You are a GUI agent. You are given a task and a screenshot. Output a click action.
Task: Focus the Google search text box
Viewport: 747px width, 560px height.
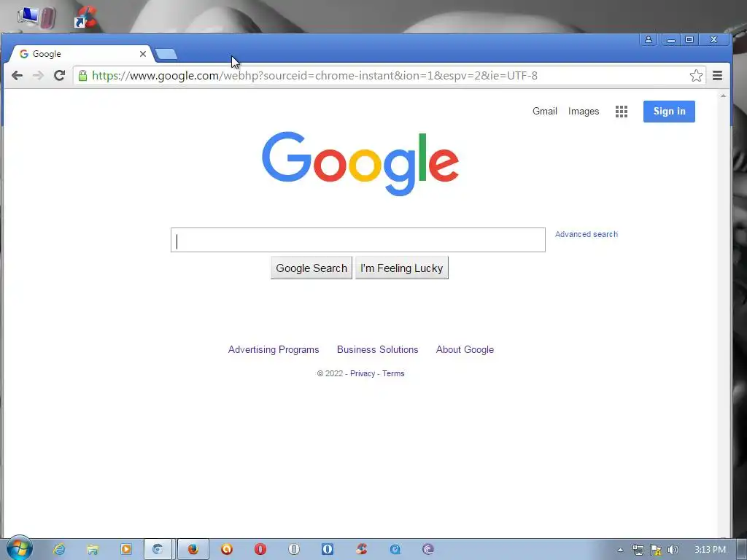coord(357,240)
